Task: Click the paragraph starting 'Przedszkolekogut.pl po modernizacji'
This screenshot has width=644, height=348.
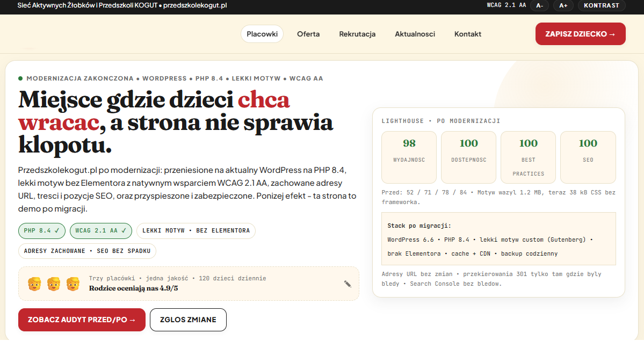Action: [187, 190]
